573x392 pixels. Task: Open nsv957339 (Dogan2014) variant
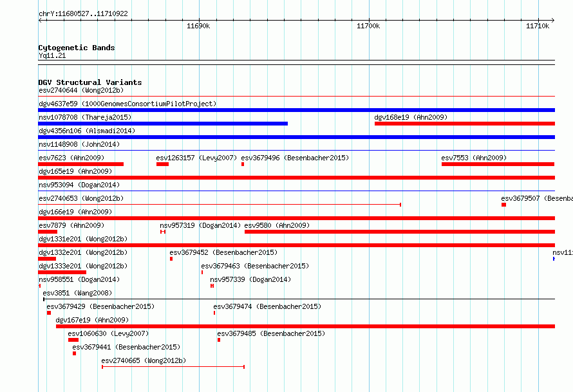point(250,279)
